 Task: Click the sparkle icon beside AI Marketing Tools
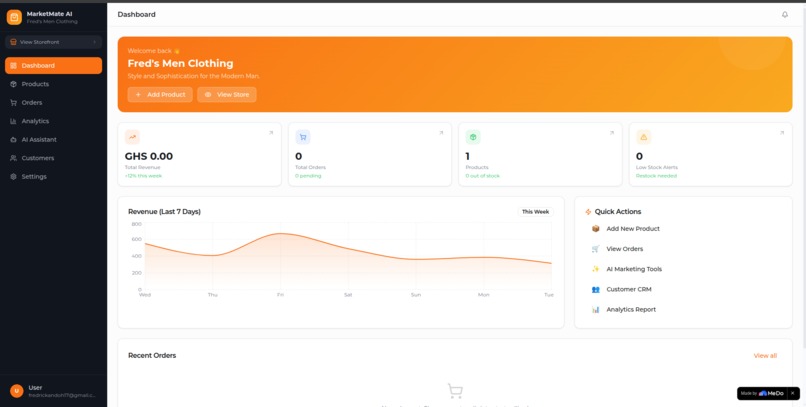point(595,269)
